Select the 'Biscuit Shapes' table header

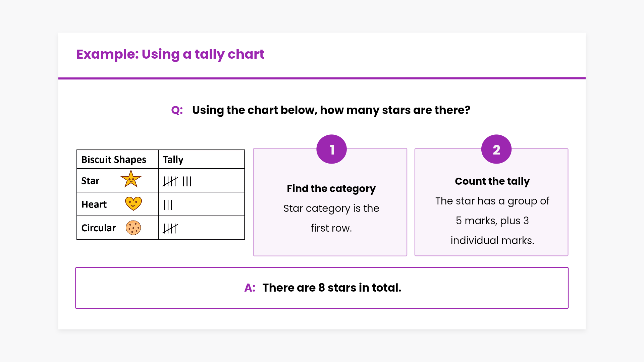pyautogui.click(x=114, y=160)
